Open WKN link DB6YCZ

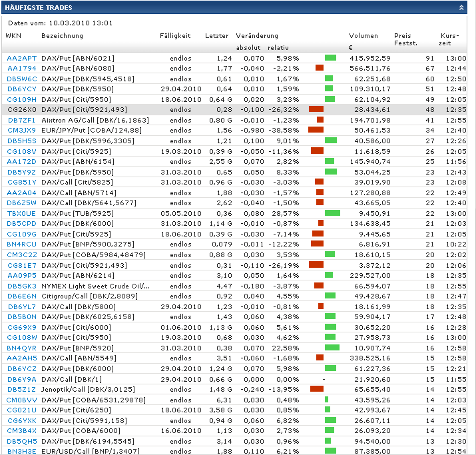tap(21, 369)
